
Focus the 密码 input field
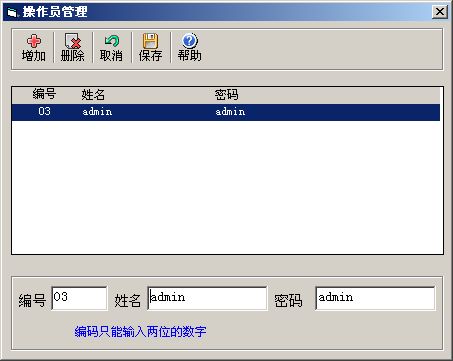point(375,298)
